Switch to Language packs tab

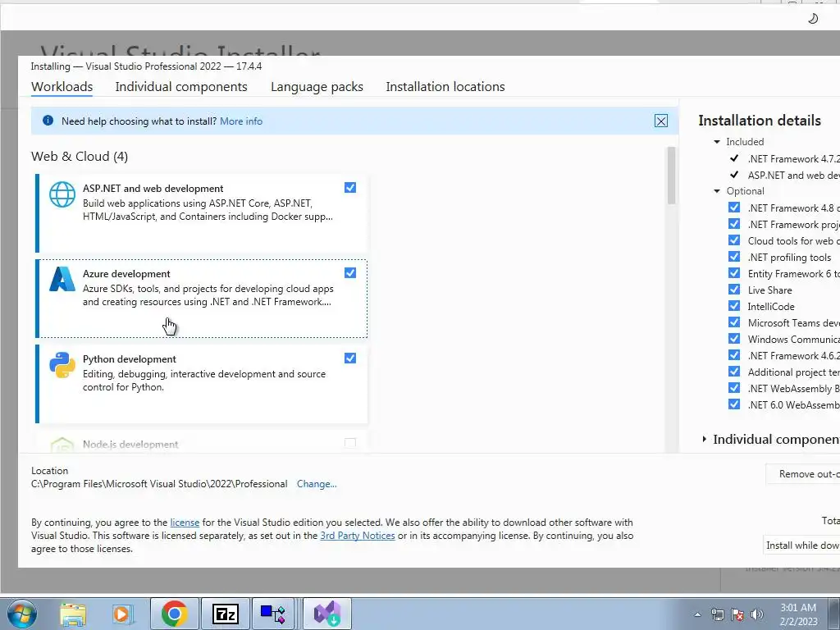click(x=317, y=87)
